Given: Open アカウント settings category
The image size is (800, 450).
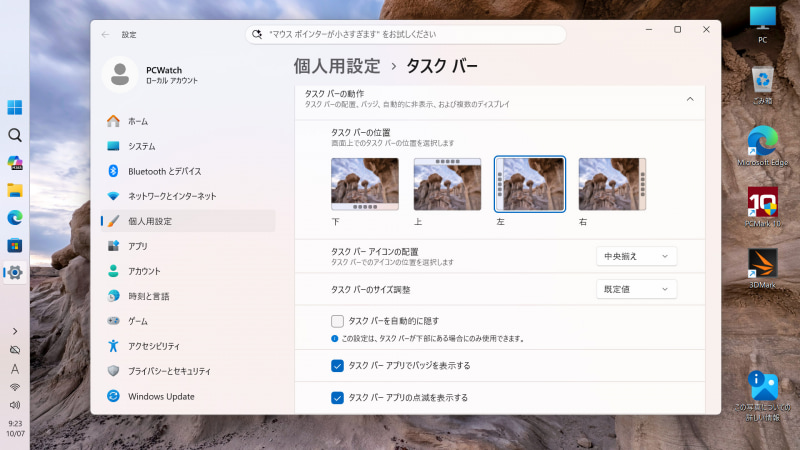Looking at the screenshot, I should (188, 271).
